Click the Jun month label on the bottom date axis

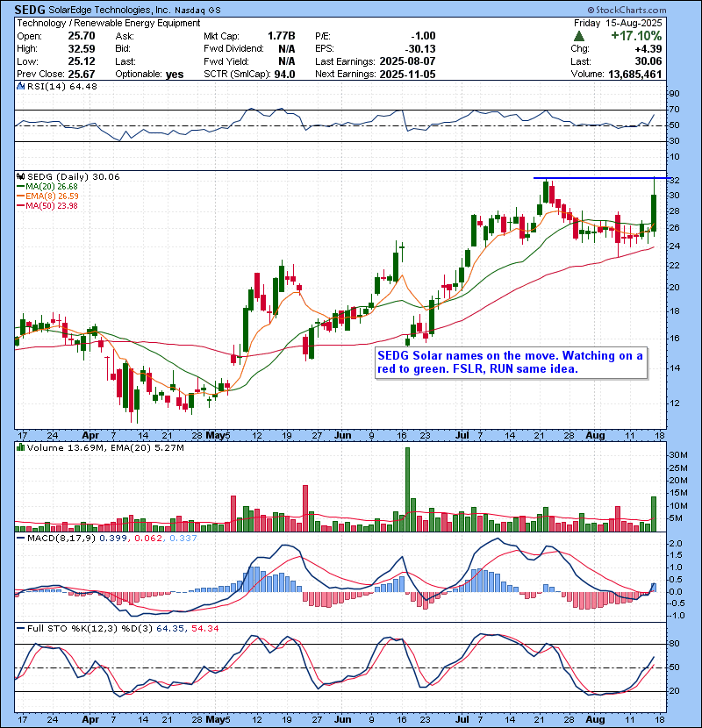[x=343, y=720]
